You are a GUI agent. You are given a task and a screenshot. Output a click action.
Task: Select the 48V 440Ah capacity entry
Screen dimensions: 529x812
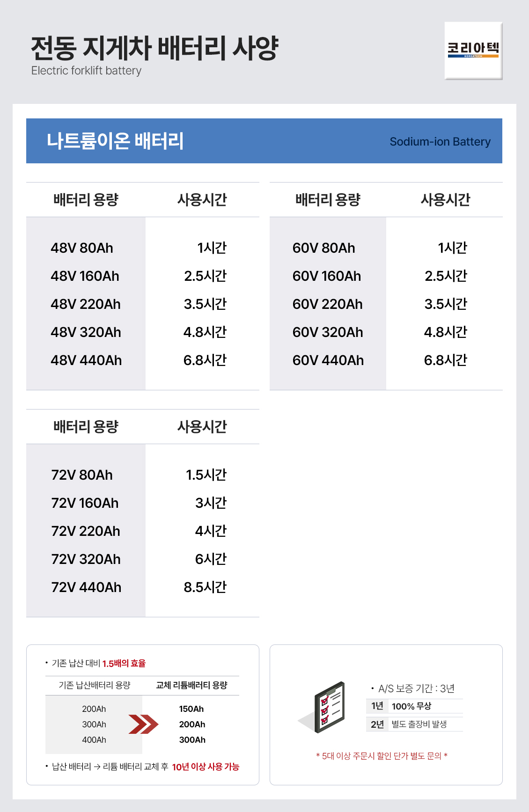tap(86, 360)
